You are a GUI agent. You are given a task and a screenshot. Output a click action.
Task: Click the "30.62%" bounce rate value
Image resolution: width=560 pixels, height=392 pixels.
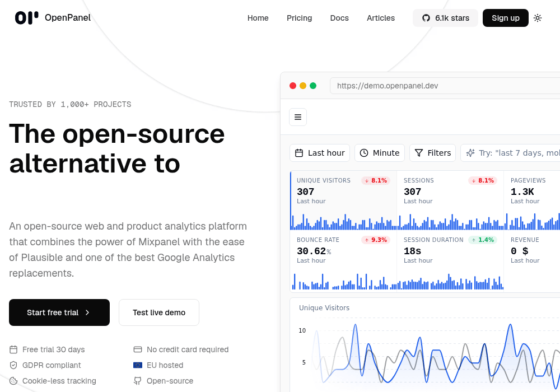click(x=314, y=251)
